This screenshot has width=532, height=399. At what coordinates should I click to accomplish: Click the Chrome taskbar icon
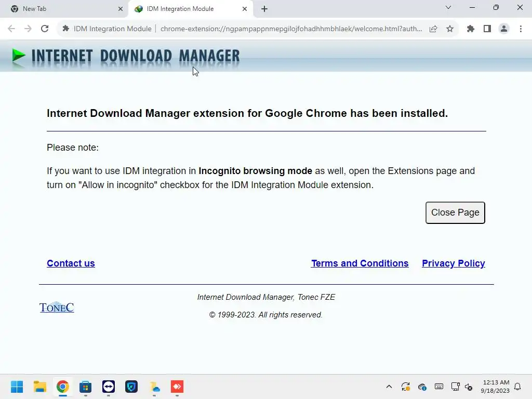63,387
